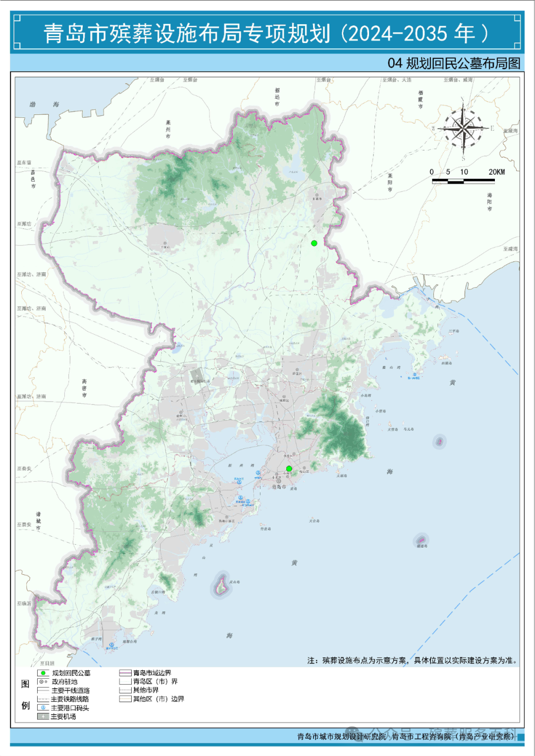Expand the 图例 legend panel
This screenshot has height=756, width=535.
pyautogui.click(x=26, y=695)
